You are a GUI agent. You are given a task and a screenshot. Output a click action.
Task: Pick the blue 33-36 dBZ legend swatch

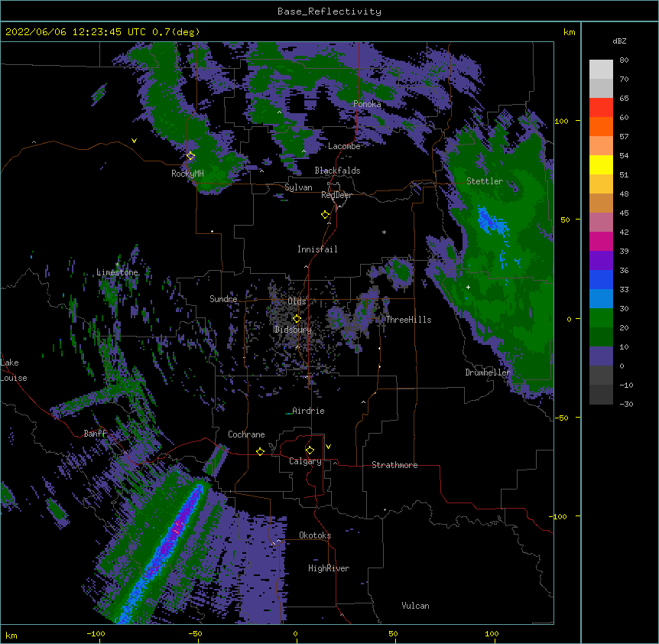coord(601,279)
